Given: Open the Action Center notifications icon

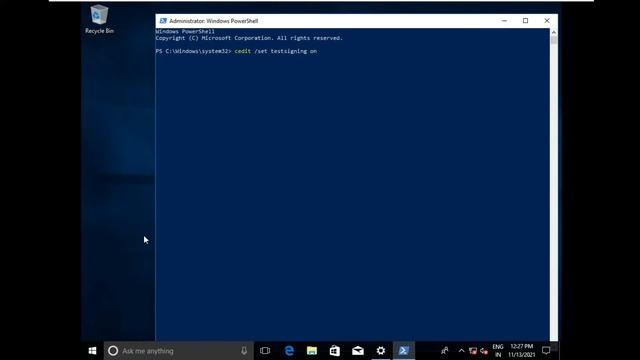Looking at the screenshot, I should 546,351.
